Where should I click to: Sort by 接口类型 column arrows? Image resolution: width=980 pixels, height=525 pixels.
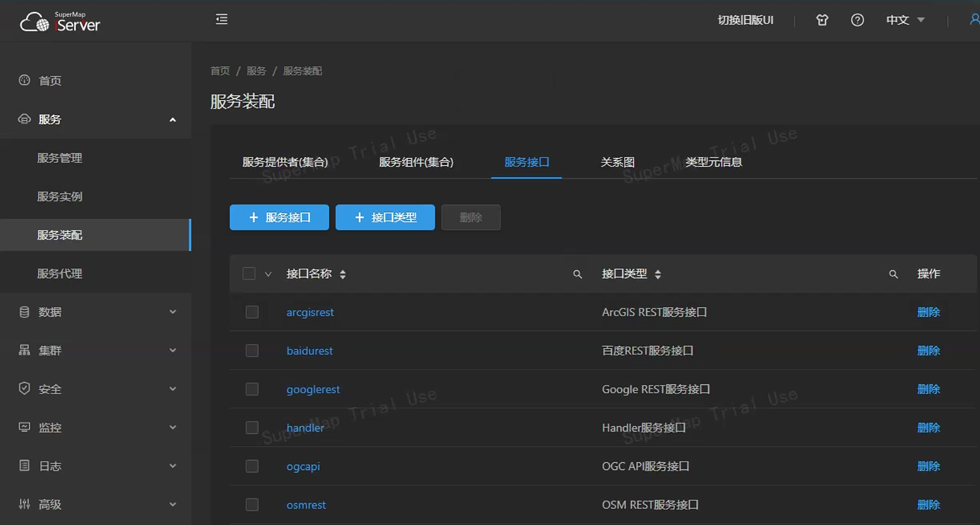pos(658,275)
